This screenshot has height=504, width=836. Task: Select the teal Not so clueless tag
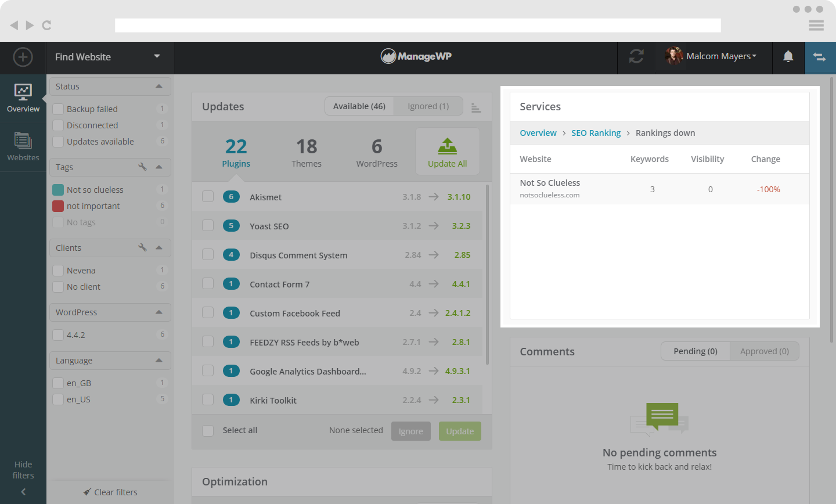pyautogui.click(x=58, y=190)
